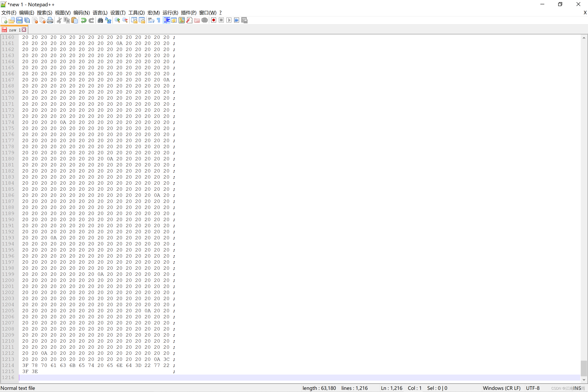Click line number 1214 in the margin
The image size is (588, 392).
pyautogui.click(x=8, y=365)
